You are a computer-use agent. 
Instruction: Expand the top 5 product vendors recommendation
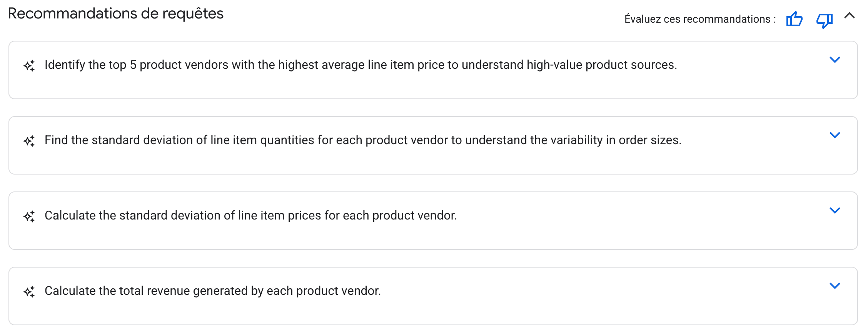(835, 60)
